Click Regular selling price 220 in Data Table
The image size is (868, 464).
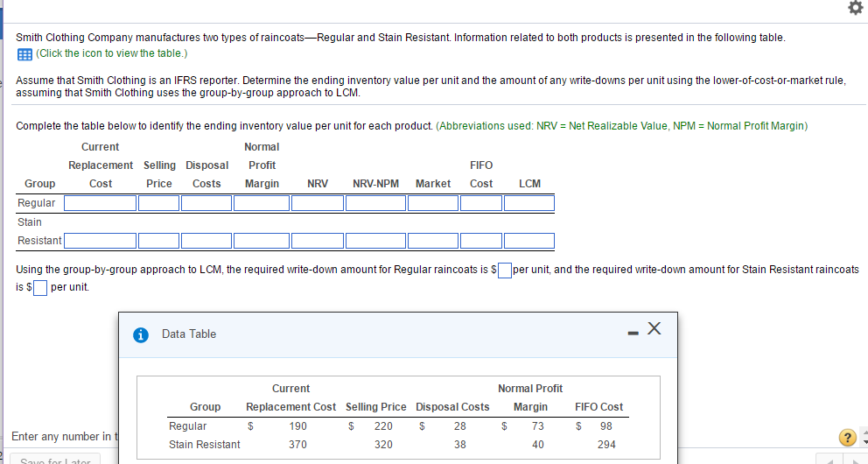point(383,426)
